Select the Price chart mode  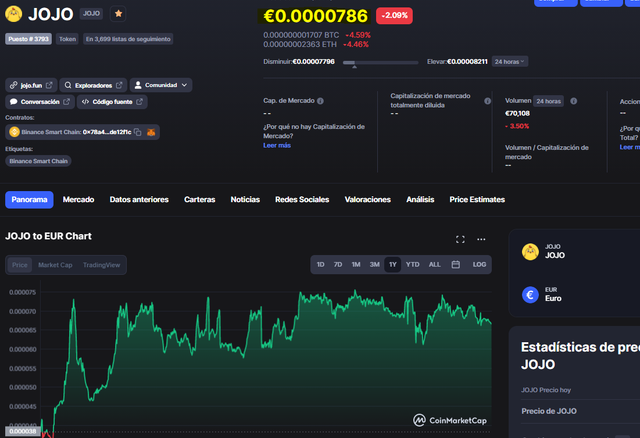click(x=20, y=265)
